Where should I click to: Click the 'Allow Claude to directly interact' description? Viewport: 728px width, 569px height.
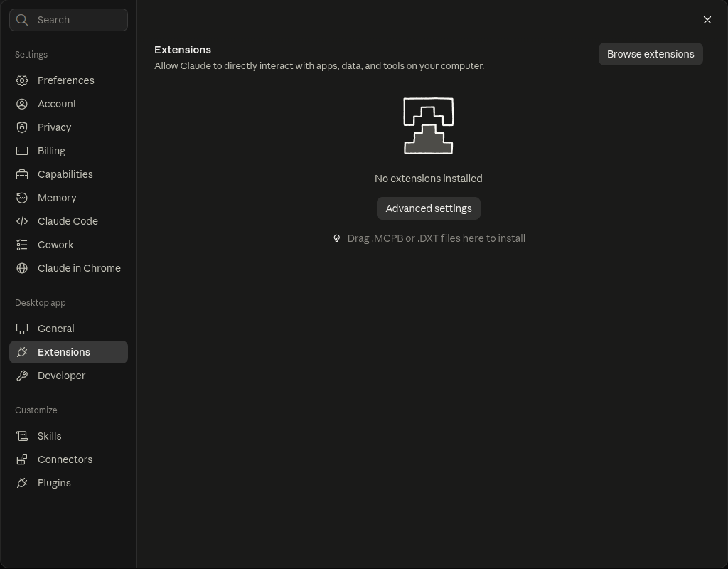coord(319,66)
